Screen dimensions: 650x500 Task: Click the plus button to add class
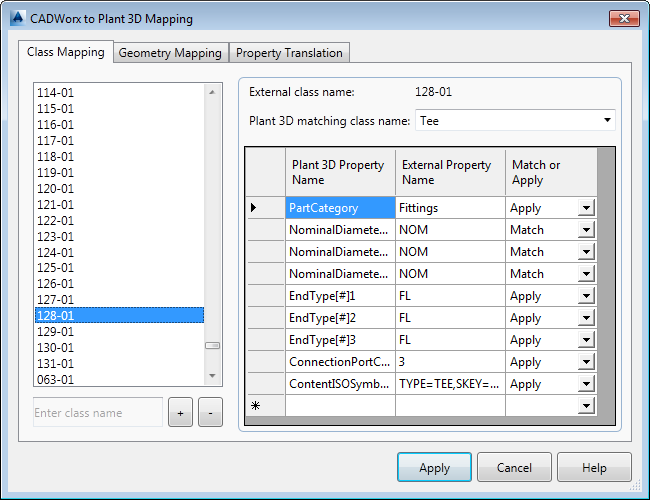(180, 413)
